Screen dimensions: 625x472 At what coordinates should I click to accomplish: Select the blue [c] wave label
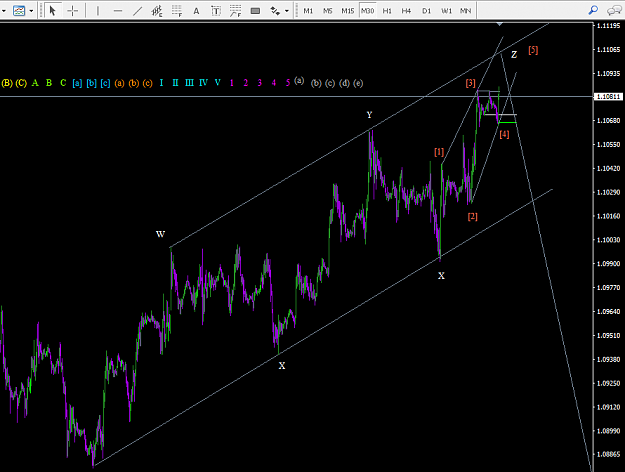point(105,83)
